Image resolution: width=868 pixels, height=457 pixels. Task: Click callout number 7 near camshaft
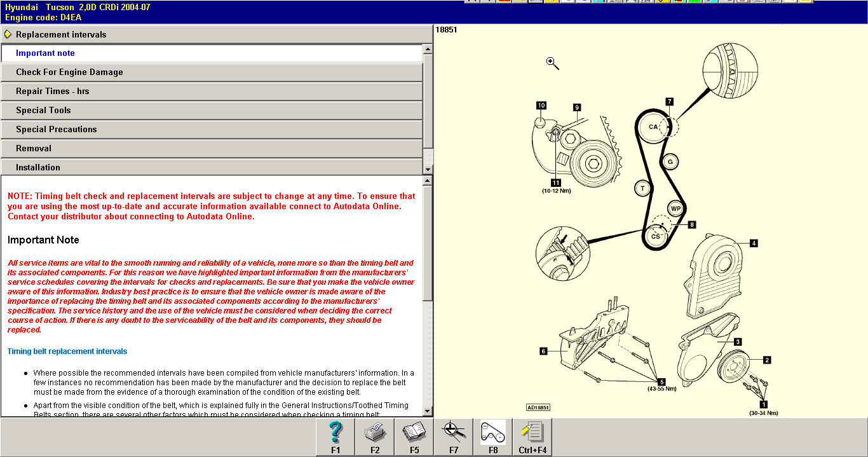pyautogui.click(x=669, y=102)
